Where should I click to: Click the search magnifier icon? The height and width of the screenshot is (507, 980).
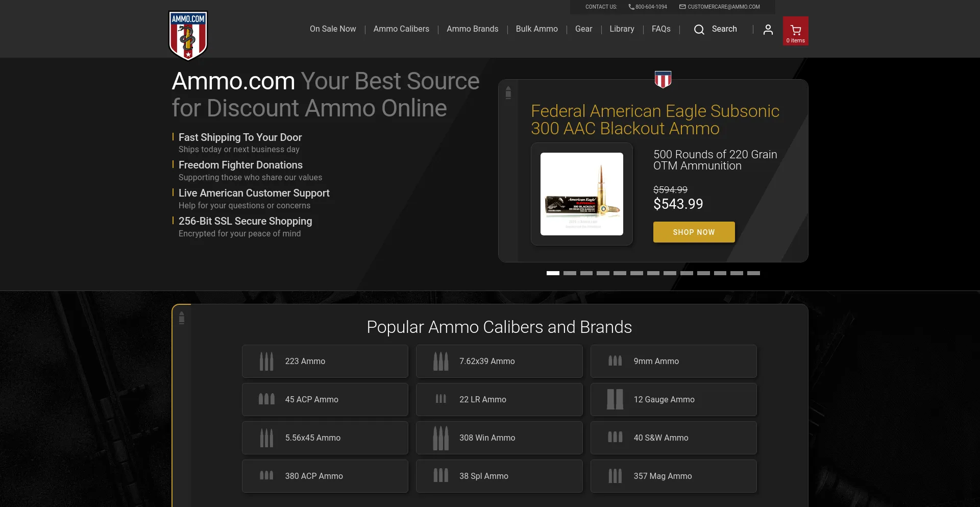click(699, 30)
